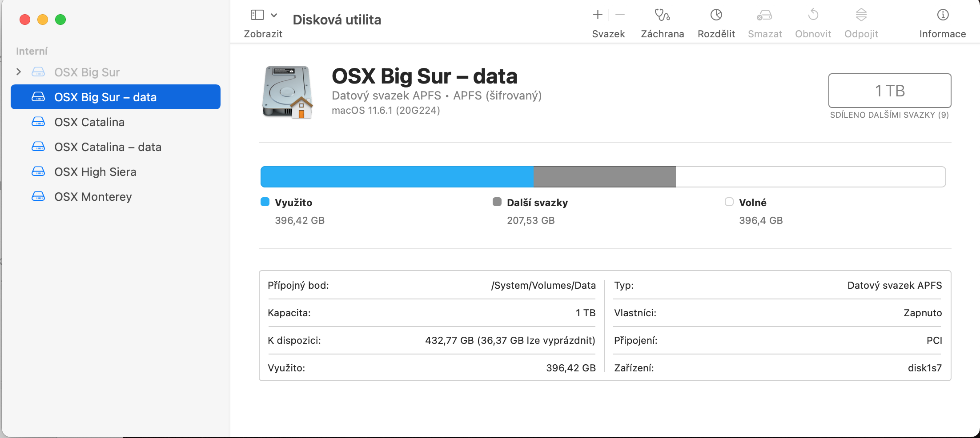Click the First Aid (Záchrana) stethoscope icon
Image resolution: width=980 pixels, height=438 pixels.
[x=662, y=15]
